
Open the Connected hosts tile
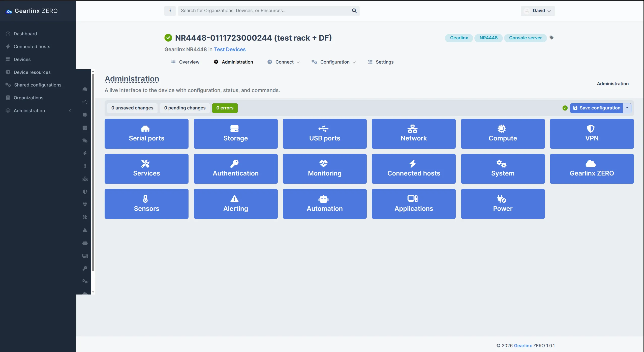(x=414, y=169)
